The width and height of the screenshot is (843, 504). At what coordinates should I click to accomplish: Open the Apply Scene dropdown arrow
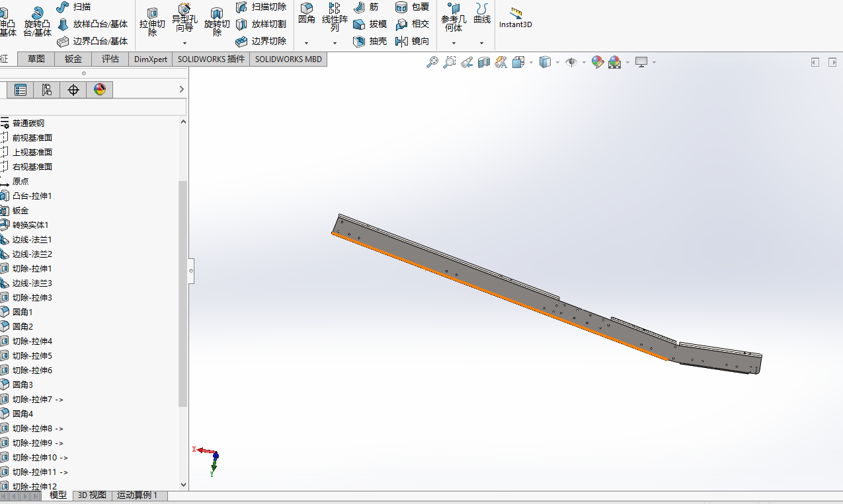tap(627, 63)
